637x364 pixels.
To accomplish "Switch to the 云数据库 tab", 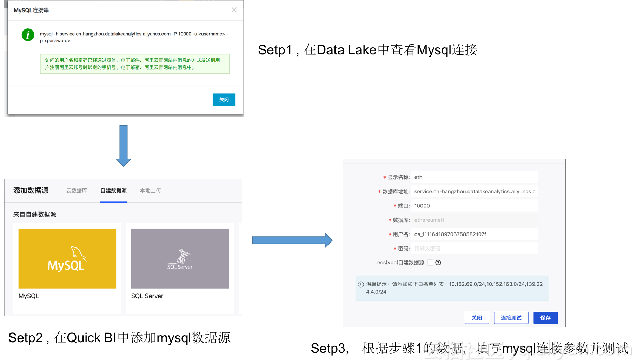I will click(77, 190).
